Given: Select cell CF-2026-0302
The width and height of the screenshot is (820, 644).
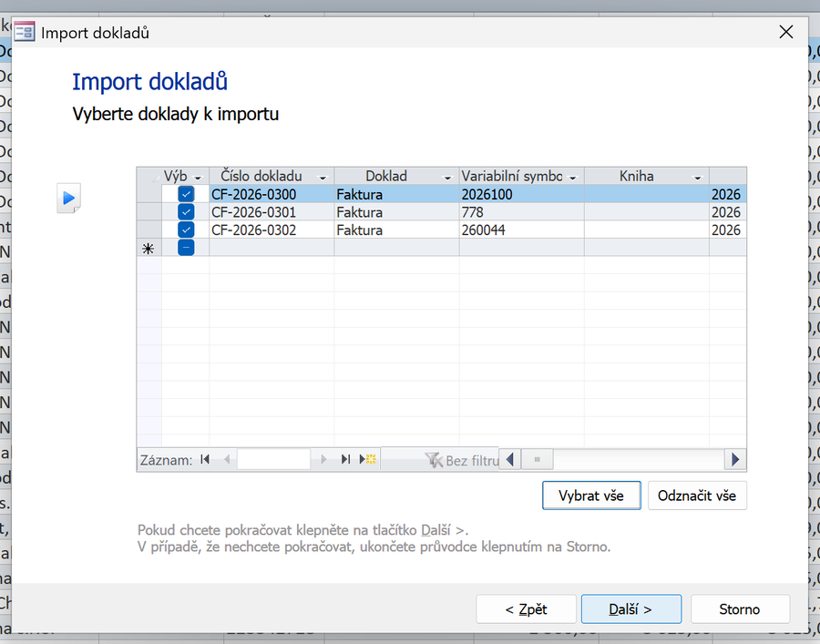Looking at the screenshot, I should point(272,230).
